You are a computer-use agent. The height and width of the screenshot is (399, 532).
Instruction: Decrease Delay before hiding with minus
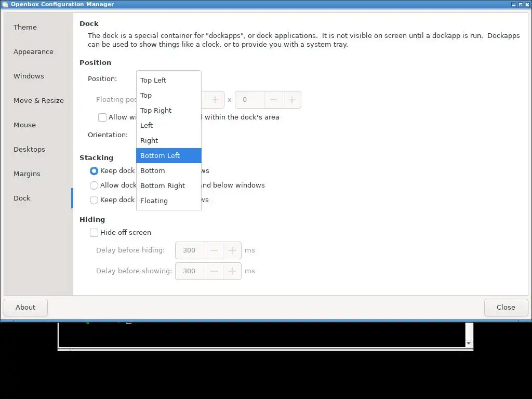[214, 250]
